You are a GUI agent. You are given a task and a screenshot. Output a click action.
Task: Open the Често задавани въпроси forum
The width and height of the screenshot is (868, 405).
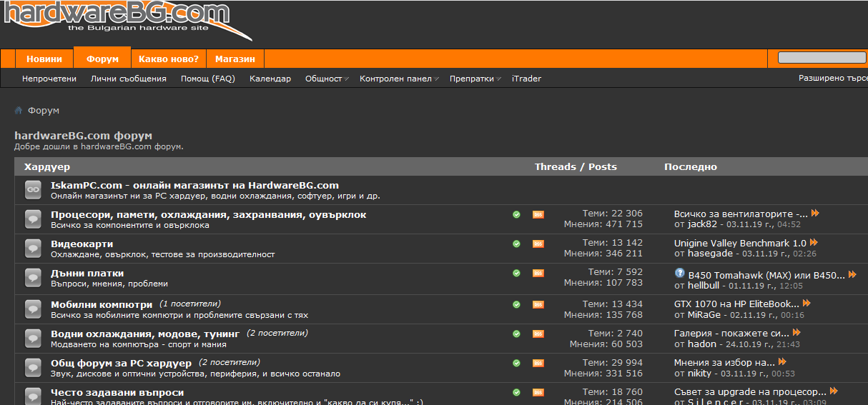tap(117, 392)
